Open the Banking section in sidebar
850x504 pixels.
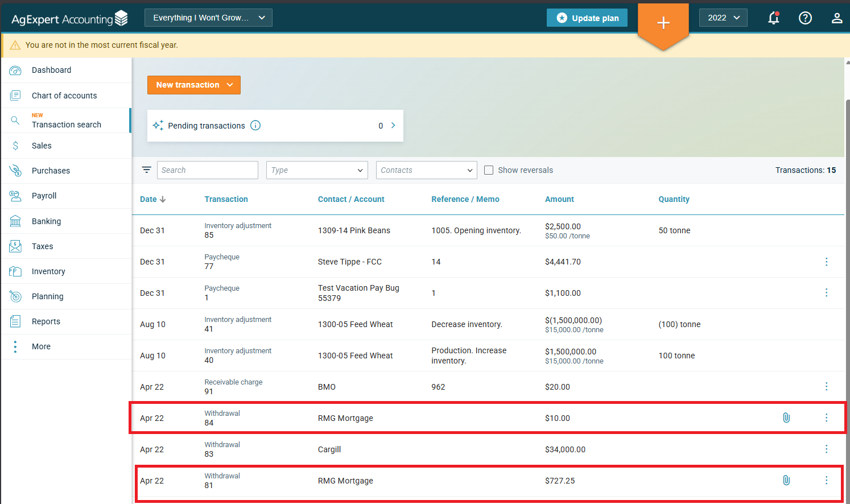pos(46,221)
